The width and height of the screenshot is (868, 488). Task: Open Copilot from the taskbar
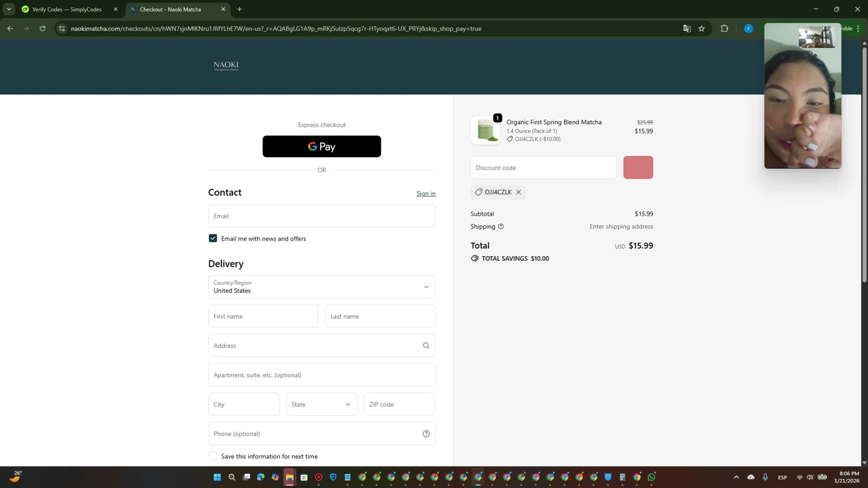pyautogui.click(x=275, y=477)
